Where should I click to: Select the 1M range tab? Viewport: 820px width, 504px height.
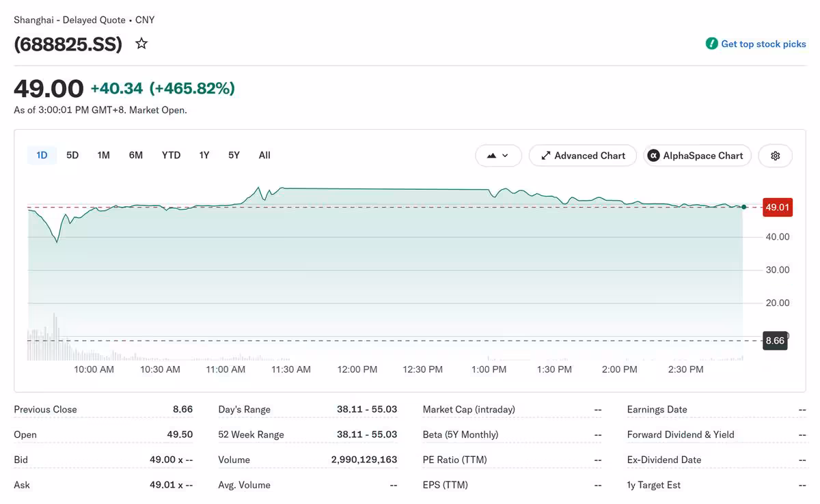pos(103,155)
